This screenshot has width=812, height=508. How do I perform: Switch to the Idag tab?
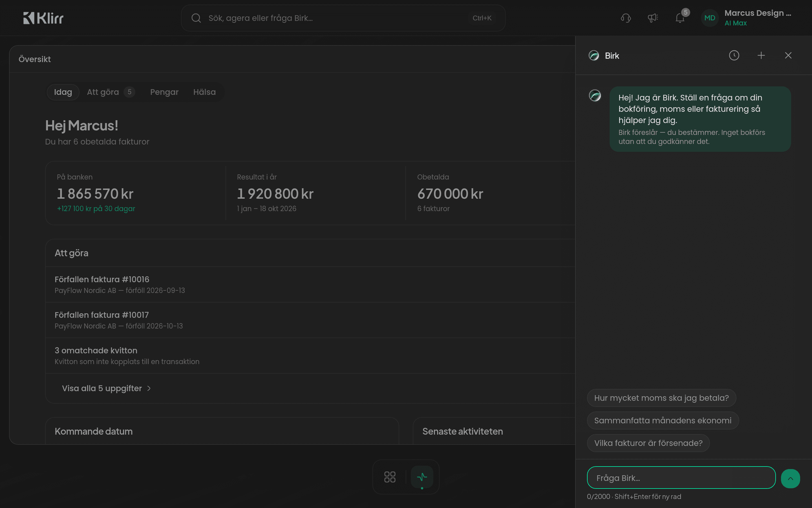point(63,92)
